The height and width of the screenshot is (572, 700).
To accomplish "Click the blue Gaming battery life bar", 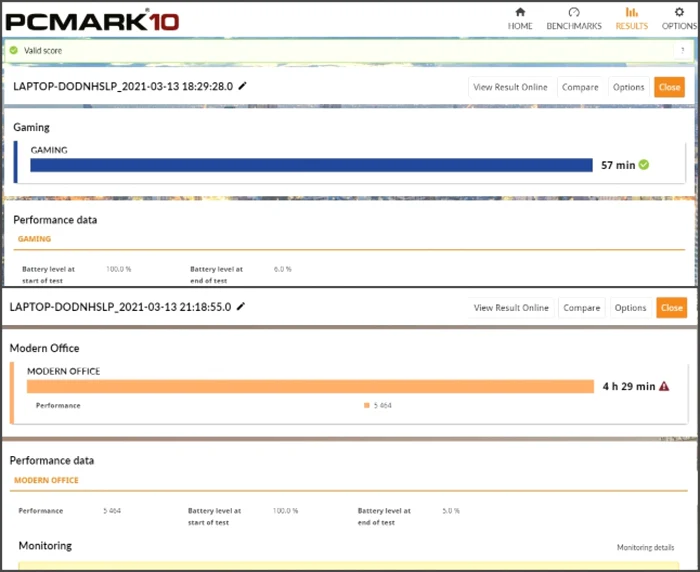I will click(311, 165).
